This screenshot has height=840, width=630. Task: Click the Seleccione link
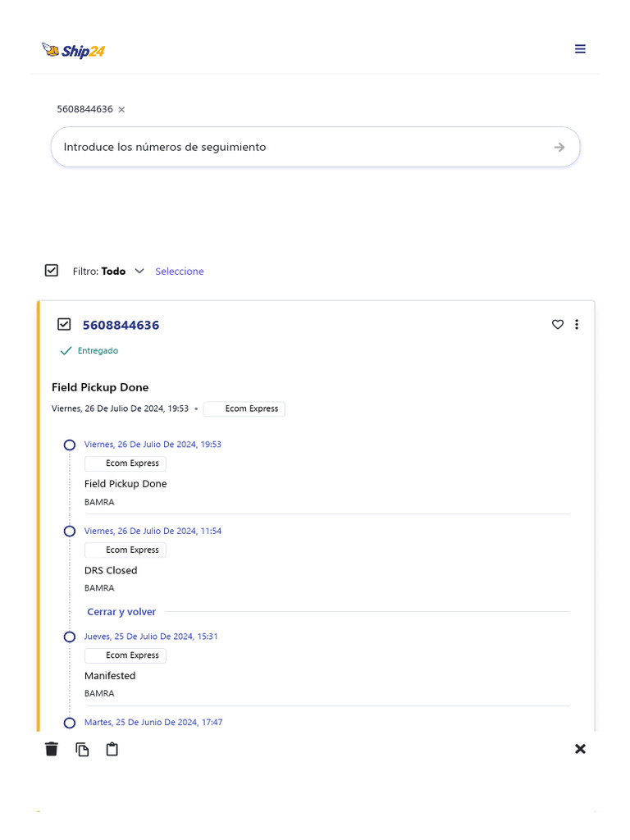pyautogui.click(x=180, y=272)
